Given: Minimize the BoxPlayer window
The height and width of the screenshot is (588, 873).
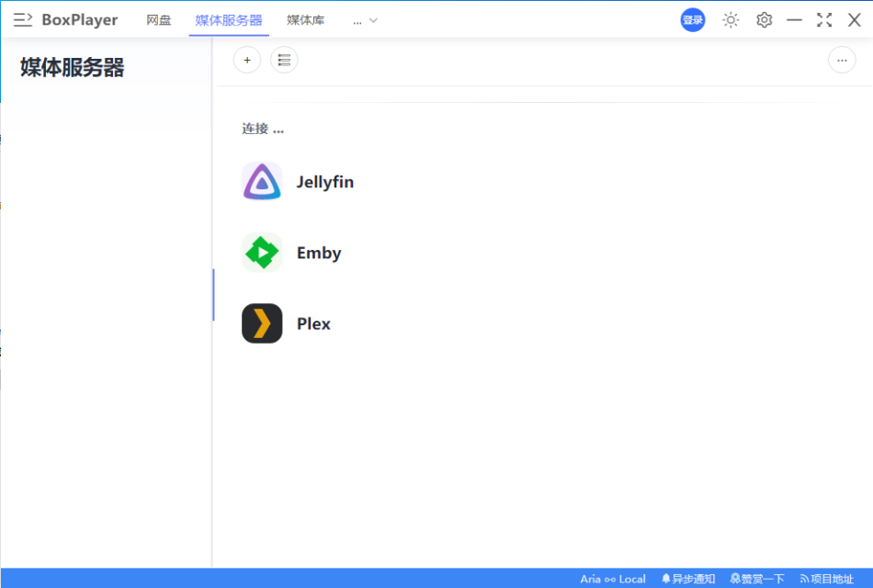Looking at the screenshot, I should coord(794,20).
